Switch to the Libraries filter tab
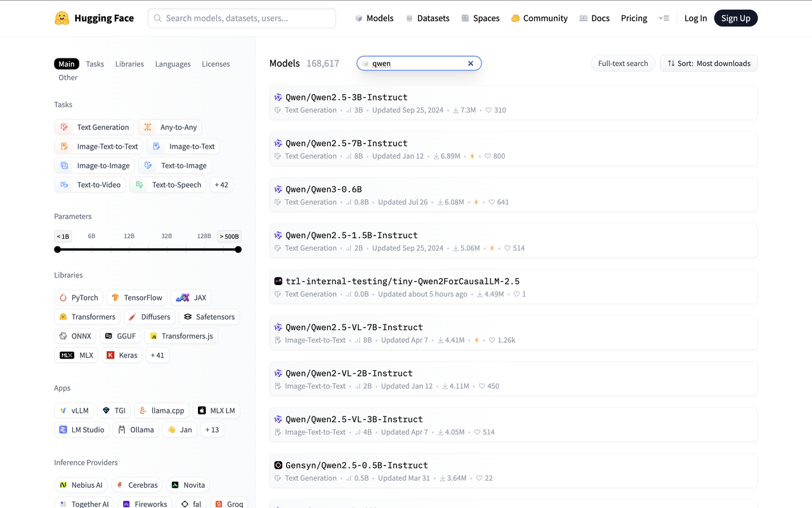Image resolution: width=812 pixels, height=508 pixels. 129,64
